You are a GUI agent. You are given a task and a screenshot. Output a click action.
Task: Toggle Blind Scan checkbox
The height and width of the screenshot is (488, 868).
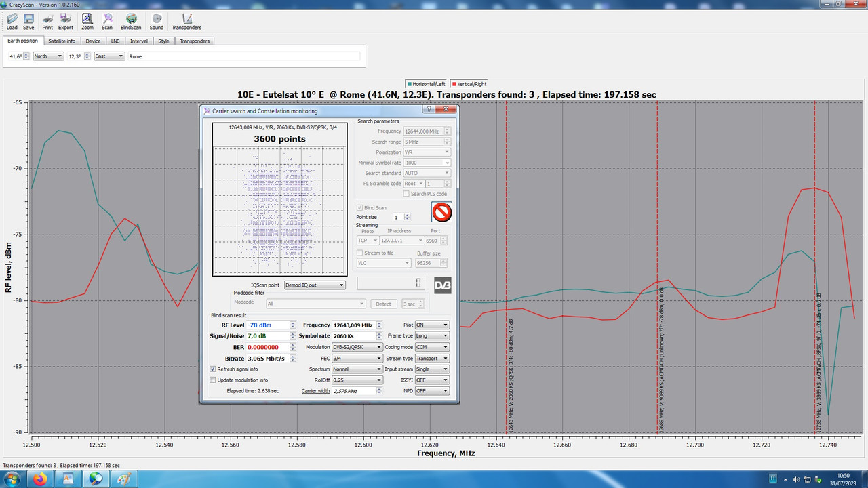[360, 208]
